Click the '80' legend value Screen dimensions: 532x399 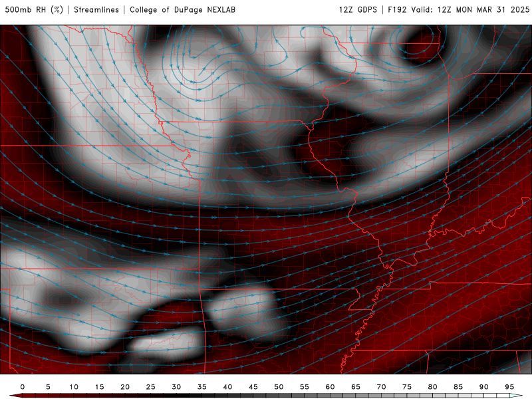pos(432,387)
